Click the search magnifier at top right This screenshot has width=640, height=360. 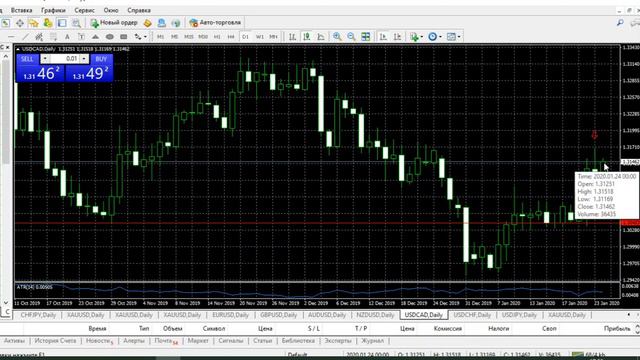pyautogui.click(x=620, y=23)
